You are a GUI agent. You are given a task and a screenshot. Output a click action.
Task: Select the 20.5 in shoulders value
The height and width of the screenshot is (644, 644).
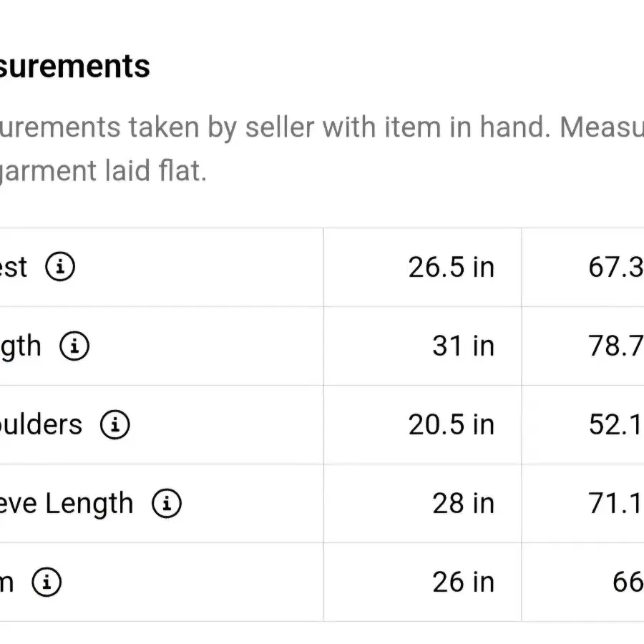[x=451, y=424]
